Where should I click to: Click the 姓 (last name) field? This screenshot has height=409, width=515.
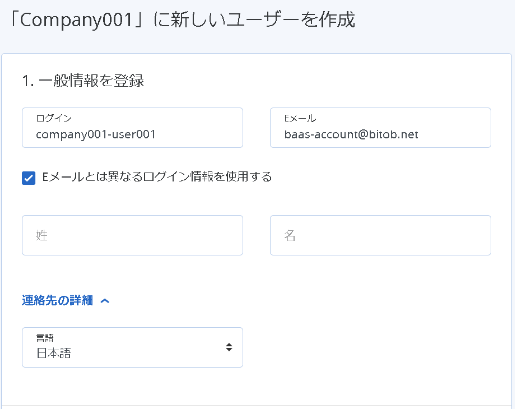coord(132,235)
